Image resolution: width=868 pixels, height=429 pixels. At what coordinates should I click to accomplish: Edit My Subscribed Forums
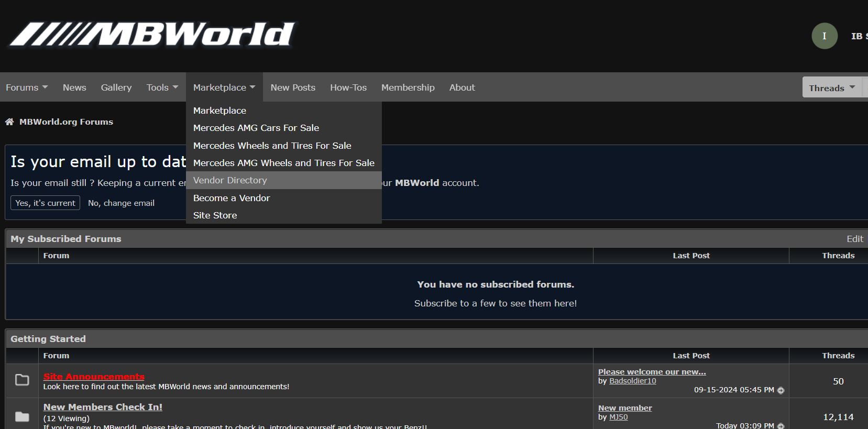854,239
